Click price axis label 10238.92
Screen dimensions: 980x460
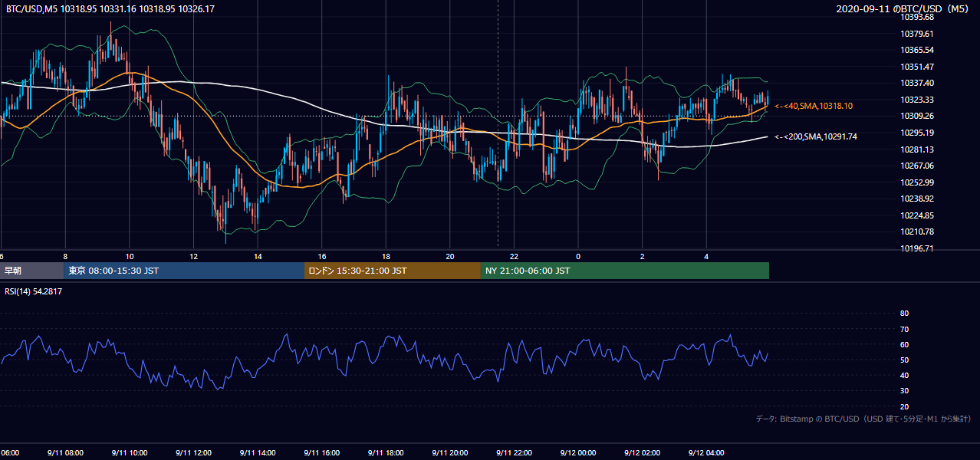tap(917, 199)
